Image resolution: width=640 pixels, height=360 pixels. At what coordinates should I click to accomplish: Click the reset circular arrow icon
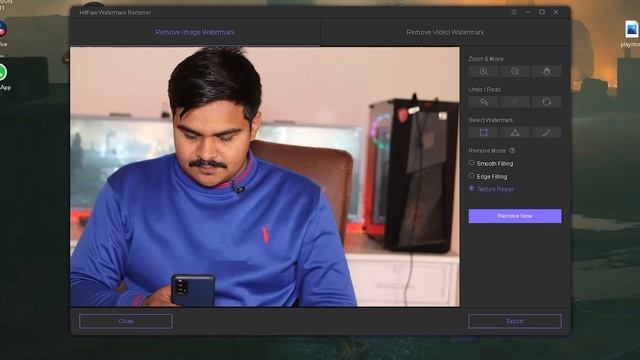point(547,102)
